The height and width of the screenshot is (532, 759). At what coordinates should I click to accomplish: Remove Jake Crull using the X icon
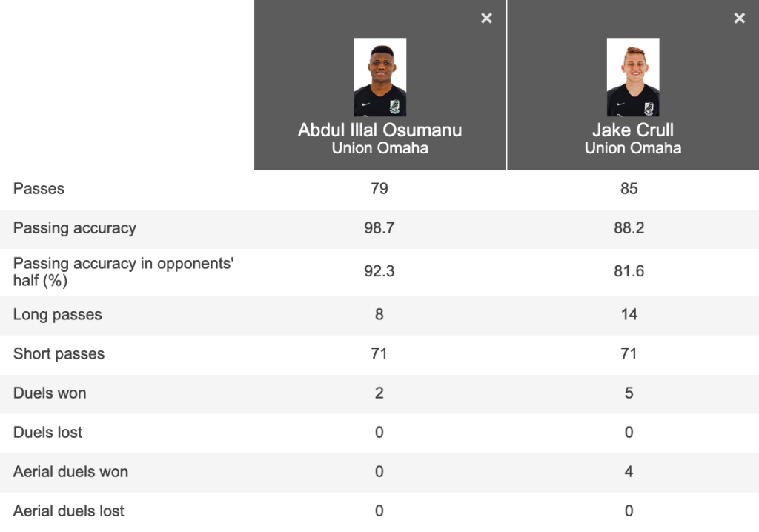tap(739, 19)
